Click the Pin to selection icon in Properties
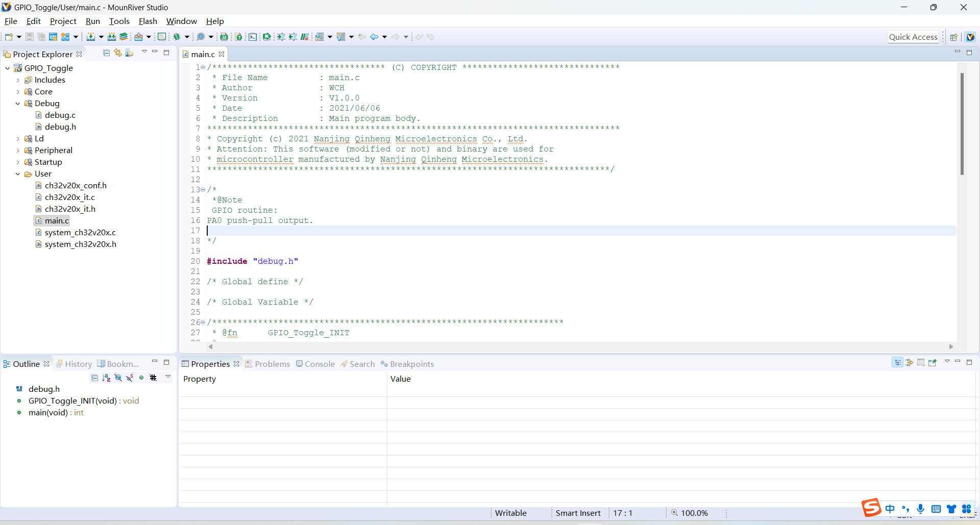The width and height of the screenshot is (980, 525). 933,363
